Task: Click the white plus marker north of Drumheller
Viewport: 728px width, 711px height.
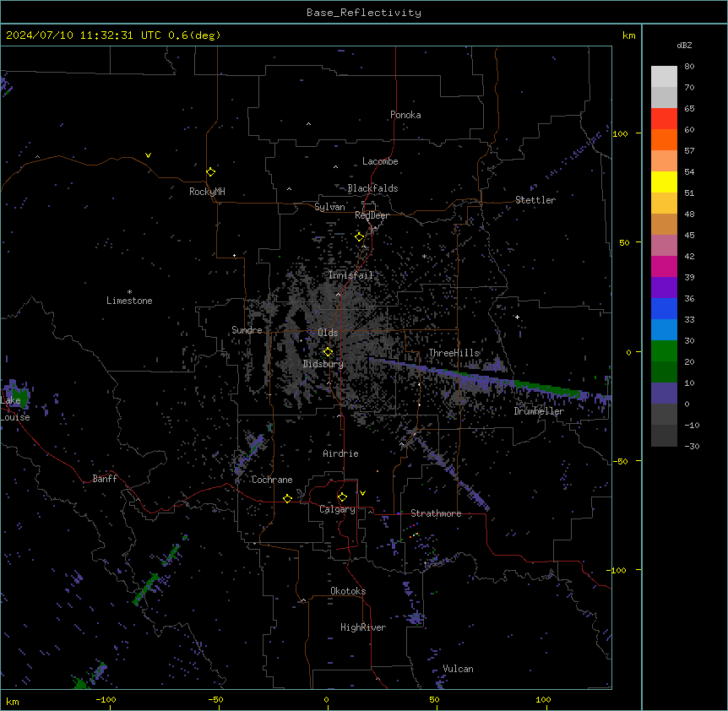Action: (x=517, y=317)
